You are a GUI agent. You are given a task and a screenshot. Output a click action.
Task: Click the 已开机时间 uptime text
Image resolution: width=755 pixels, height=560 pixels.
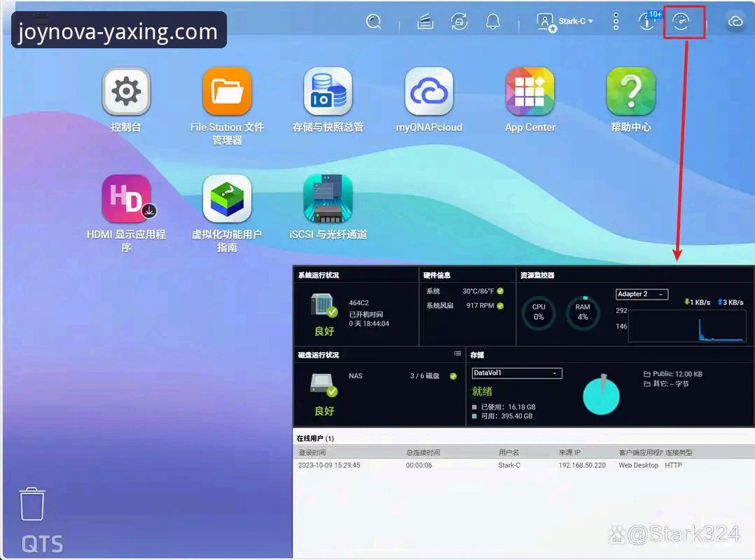pos(366,314)
